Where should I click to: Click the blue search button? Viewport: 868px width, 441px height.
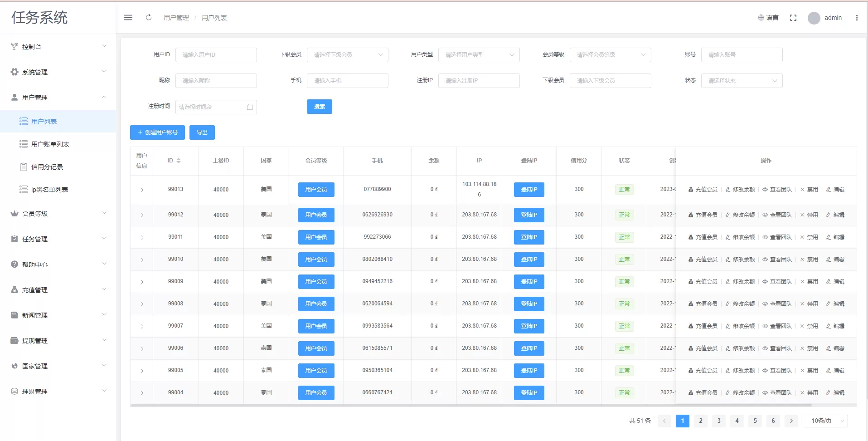(x=319, y=107)
